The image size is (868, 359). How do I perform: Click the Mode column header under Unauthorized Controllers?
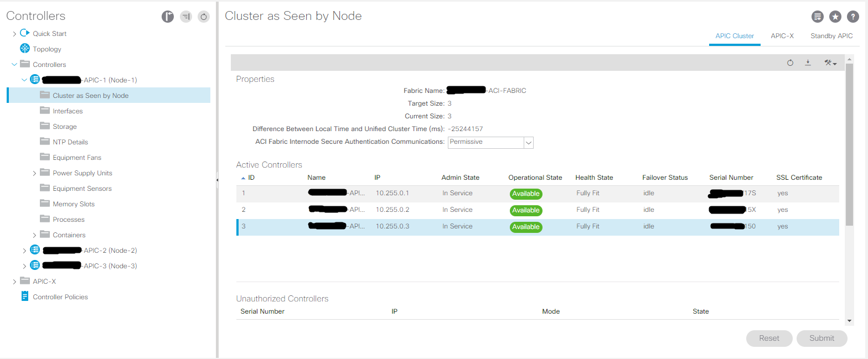(551, 311)
